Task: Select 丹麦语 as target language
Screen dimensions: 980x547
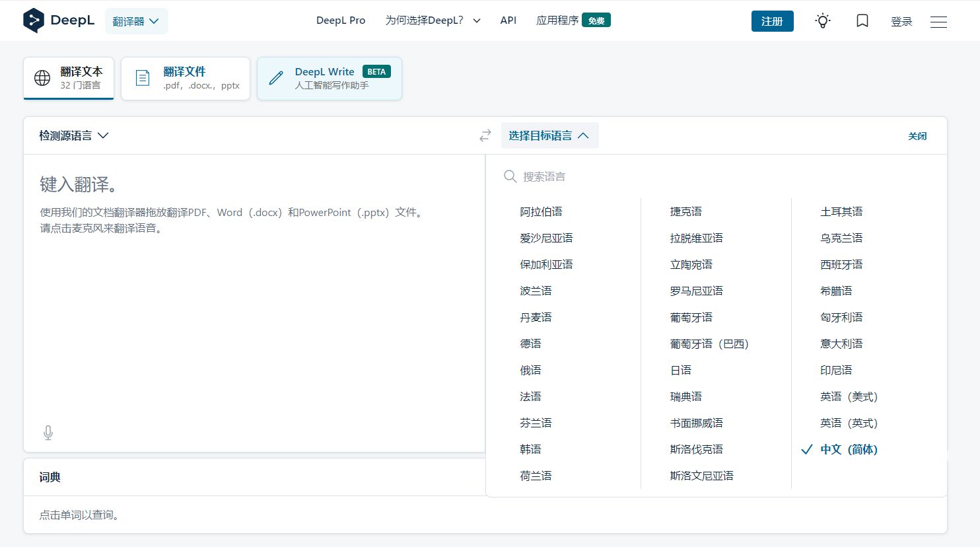Action: pyautogui.click(x=536, y=317)
